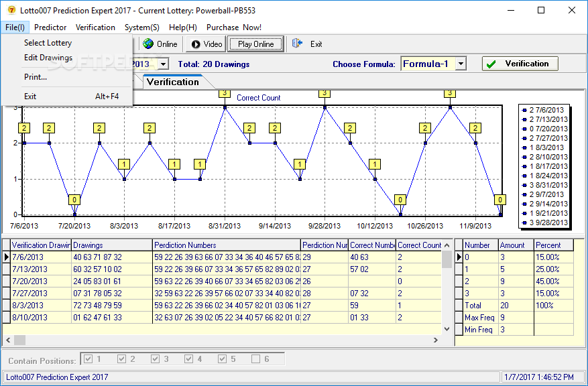This screenshot has width=588, height=386.
Task: Click legend entry 0 7/20/2013
Action: (x=545, y=129)
